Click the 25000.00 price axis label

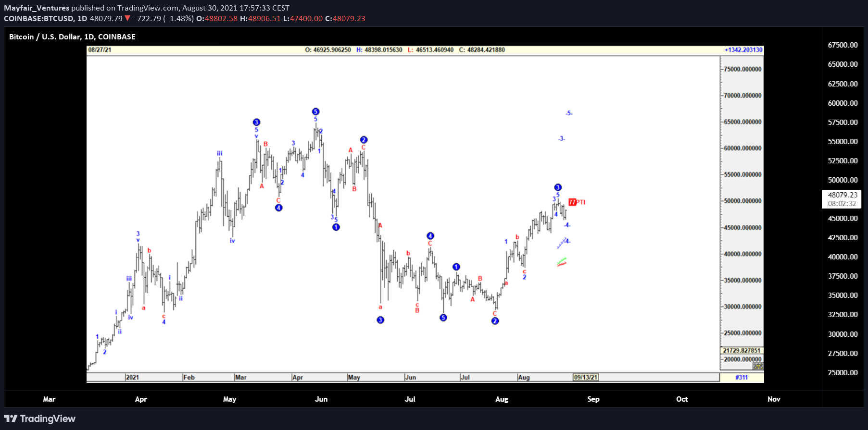(843, 372)
